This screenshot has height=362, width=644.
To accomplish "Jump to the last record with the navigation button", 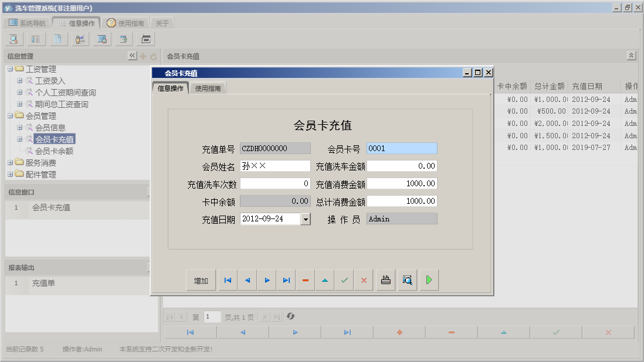I will (x=286, y=279).
